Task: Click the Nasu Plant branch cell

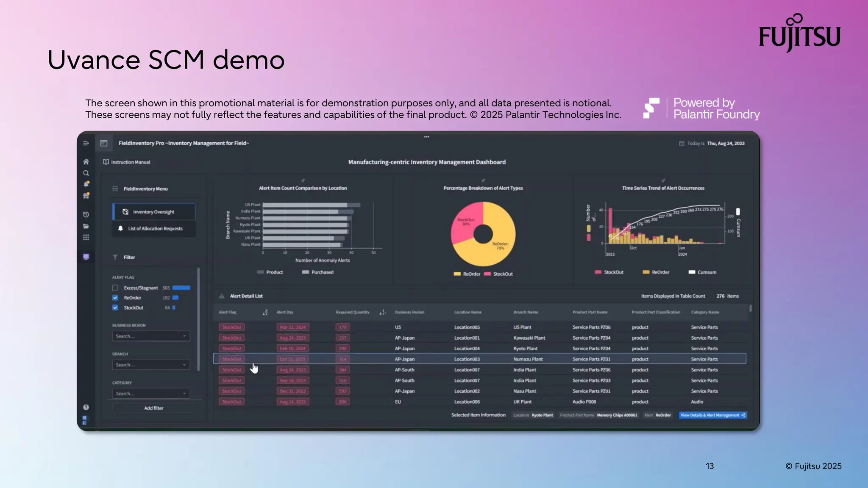Action: (x=525, y=391)
